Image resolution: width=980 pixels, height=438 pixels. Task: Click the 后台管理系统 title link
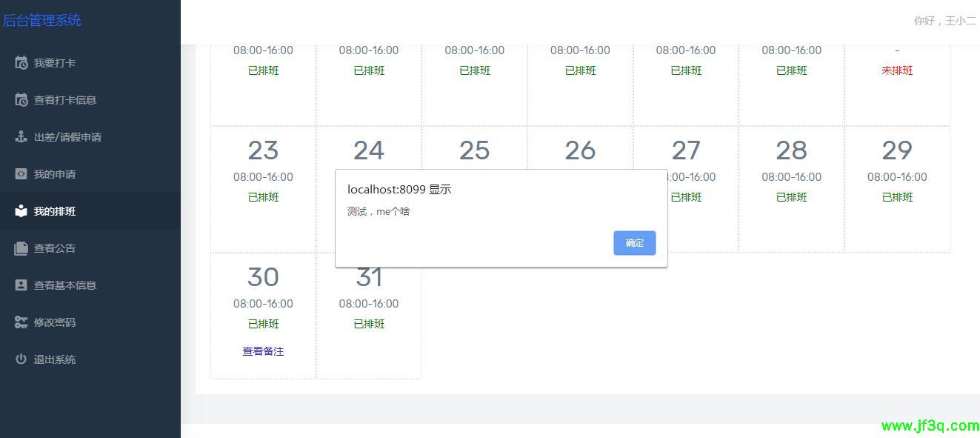[x=42, y=21]
